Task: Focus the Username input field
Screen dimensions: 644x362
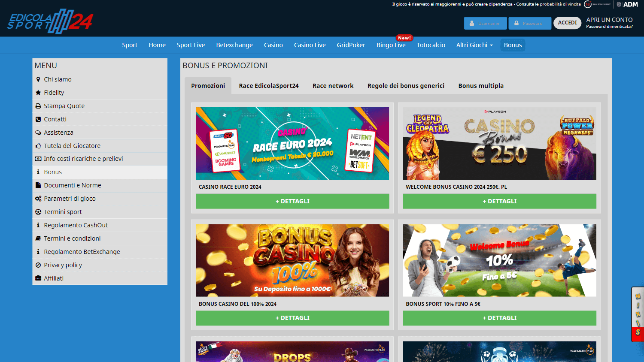Action: click(x=486, y=23)
